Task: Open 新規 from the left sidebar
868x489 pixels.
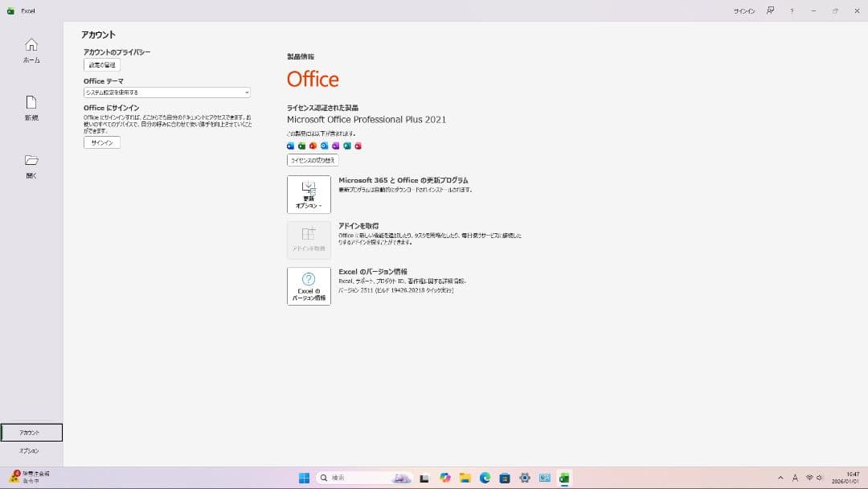Action: (31, 109)
